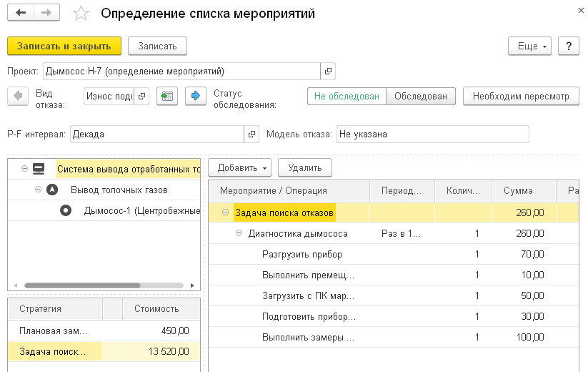Collapse the Система вывода отработанных tree node
Image resolution: width=588 pixels, height=372 pixels.
[25, 169]
